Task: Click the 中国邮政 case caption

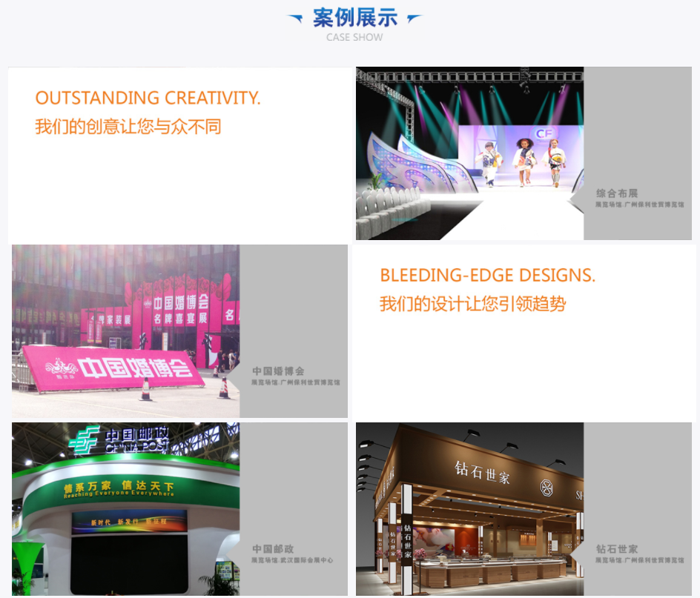Action: tap(273, 549)
